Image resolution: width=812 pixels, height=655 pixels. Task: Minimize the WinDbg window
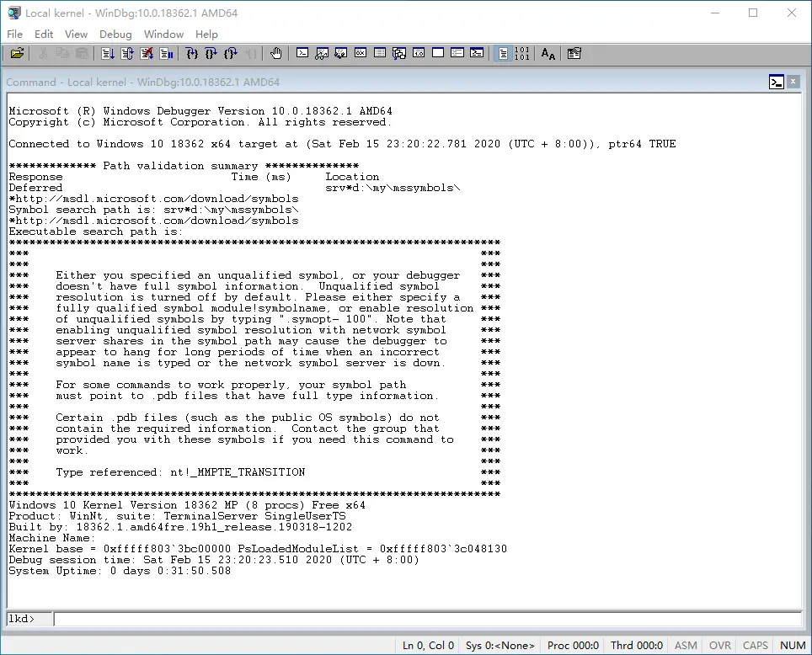pos(715,13)
